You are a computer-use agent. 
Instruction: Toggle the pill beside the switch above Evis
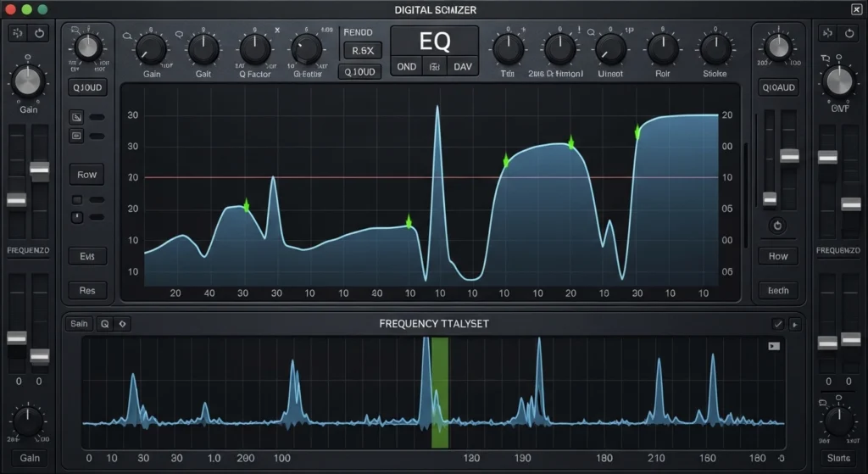[x=97, y=217]
